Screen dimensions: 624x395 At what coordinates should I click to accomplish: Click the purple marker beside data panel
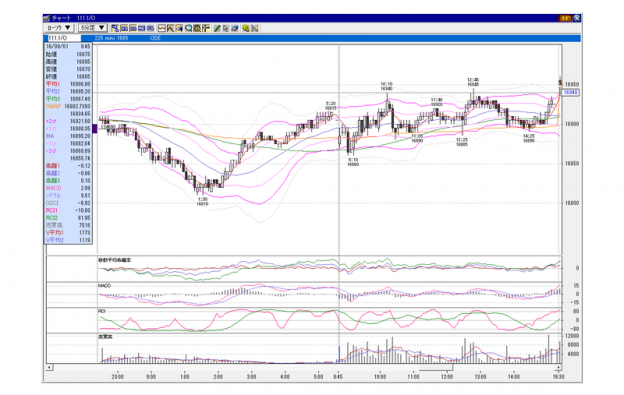click(95, 128)
